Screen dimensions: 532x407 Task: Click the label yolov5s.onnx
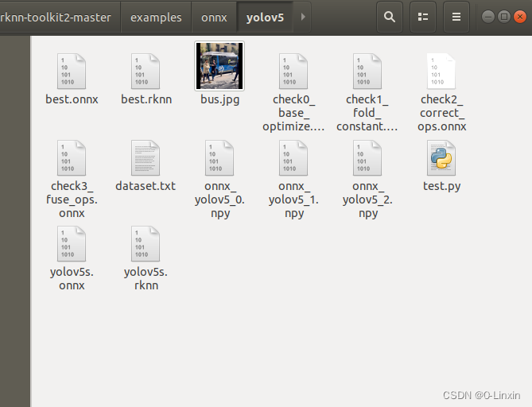72,278
